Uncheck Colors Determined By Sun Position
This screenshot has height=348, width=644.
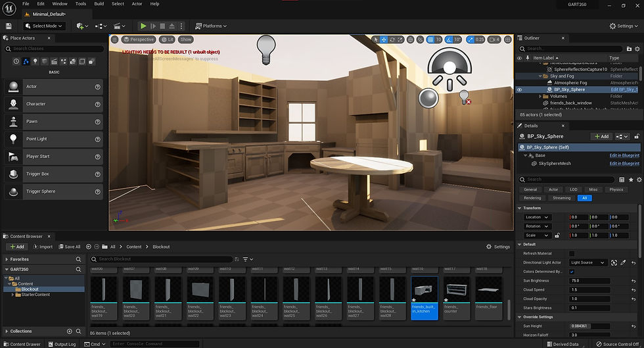point(572,272)
